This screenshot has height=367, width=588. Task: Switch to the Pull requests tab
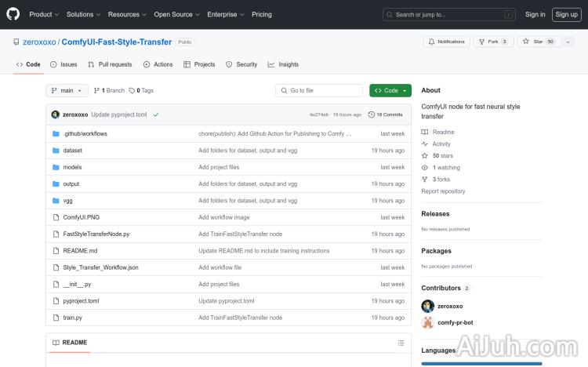110,64
